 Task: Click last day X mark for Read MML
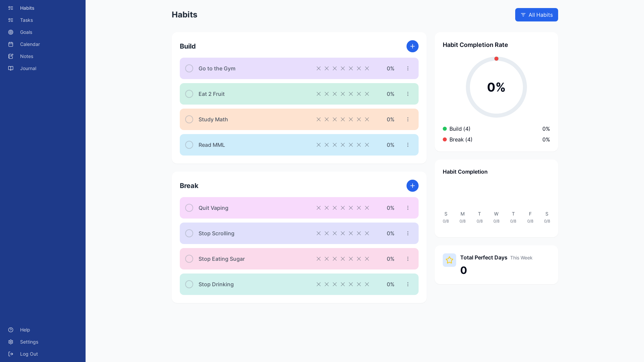[367, 145]
